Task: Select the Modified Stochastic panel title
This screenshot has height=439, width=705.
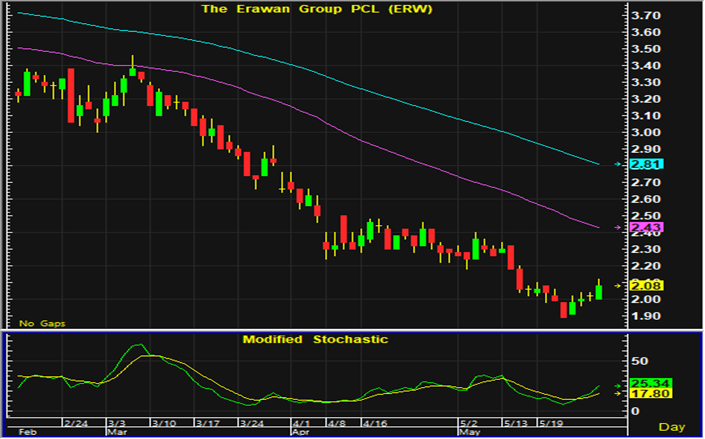Action: [315, 339]
